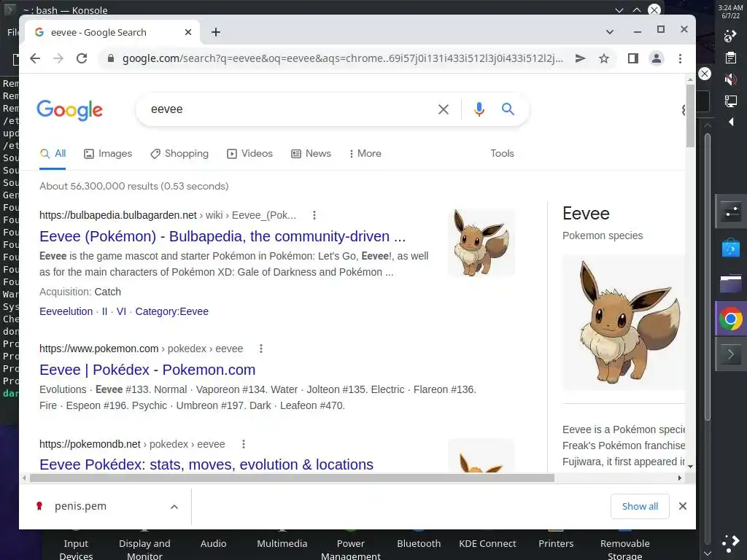Close the downloads bar

click(x=683, y=506)
